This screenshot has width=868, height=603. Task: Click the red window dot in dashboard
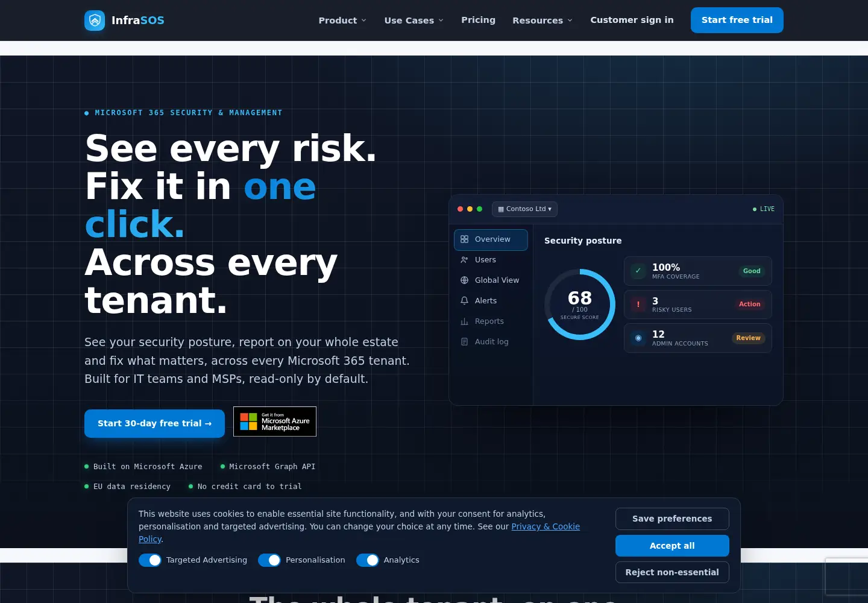point(461,209)
